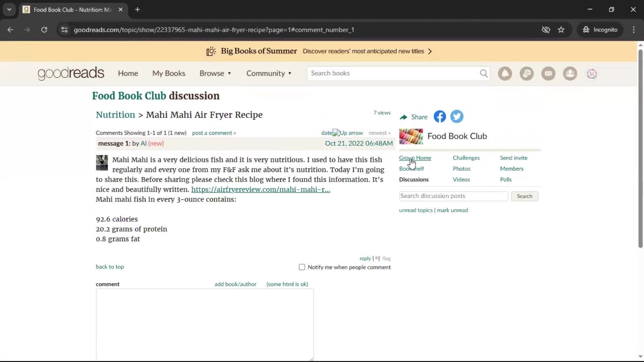The width and height of the screenshot is (644, 362).
Task: Open the friends icon in header
Action: (x=570, y=73)
